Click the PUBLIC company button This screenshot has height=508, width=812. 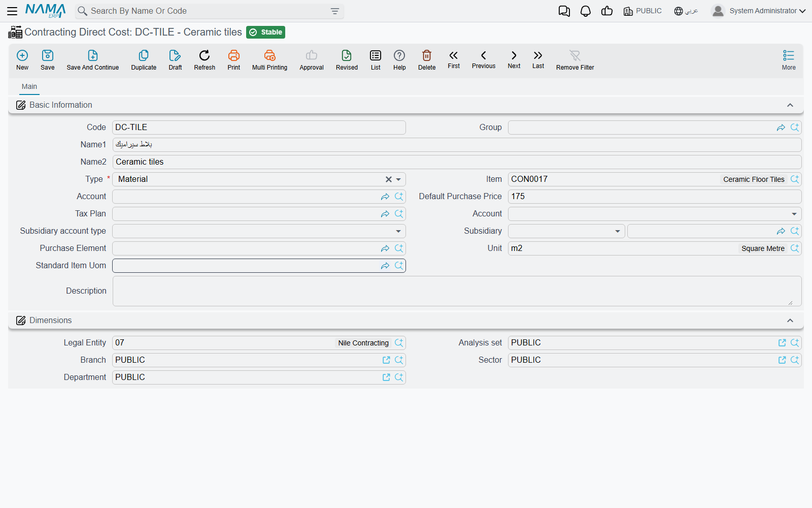(642, 11)
